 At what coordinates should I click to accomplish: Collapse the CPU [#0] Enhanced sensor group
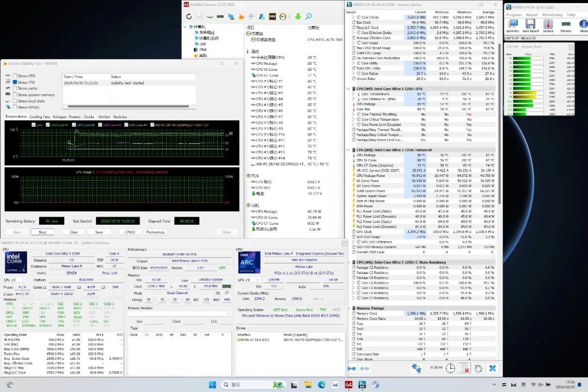tap(348, 150)
